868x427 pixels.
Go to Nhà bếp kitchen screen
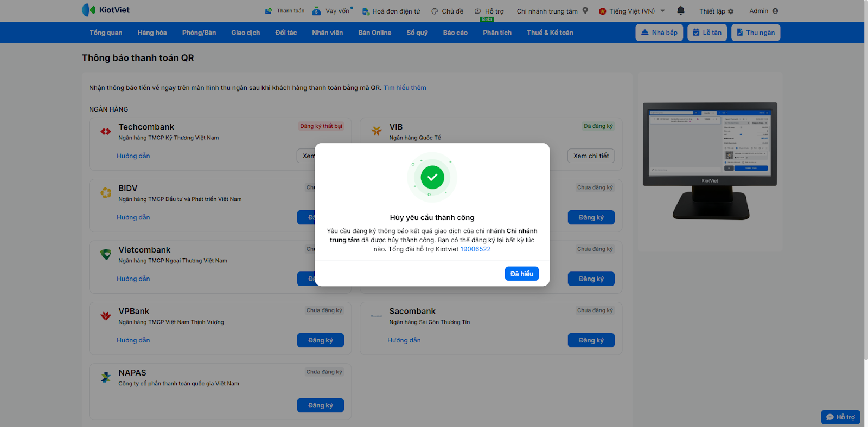[659, 33]
